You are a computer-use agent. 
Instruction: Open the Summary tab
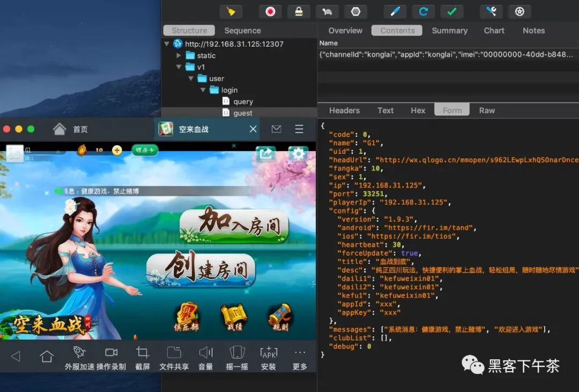(450, 31)
